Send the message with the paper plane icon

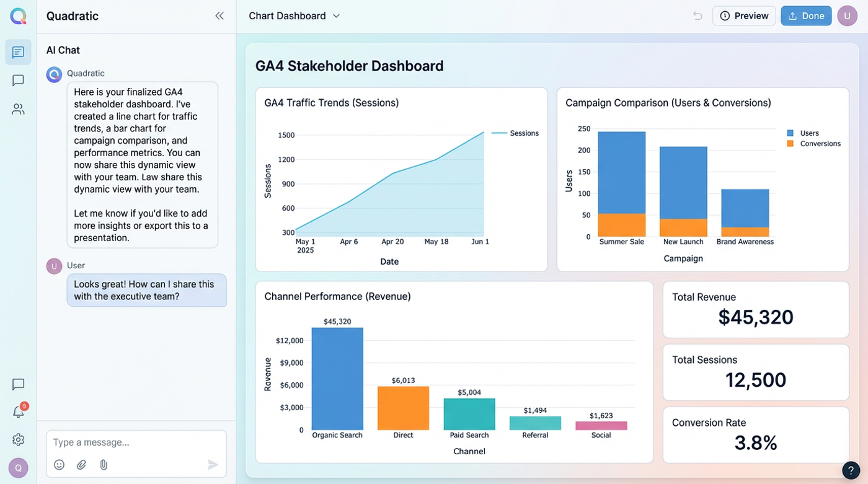point(213,465)
